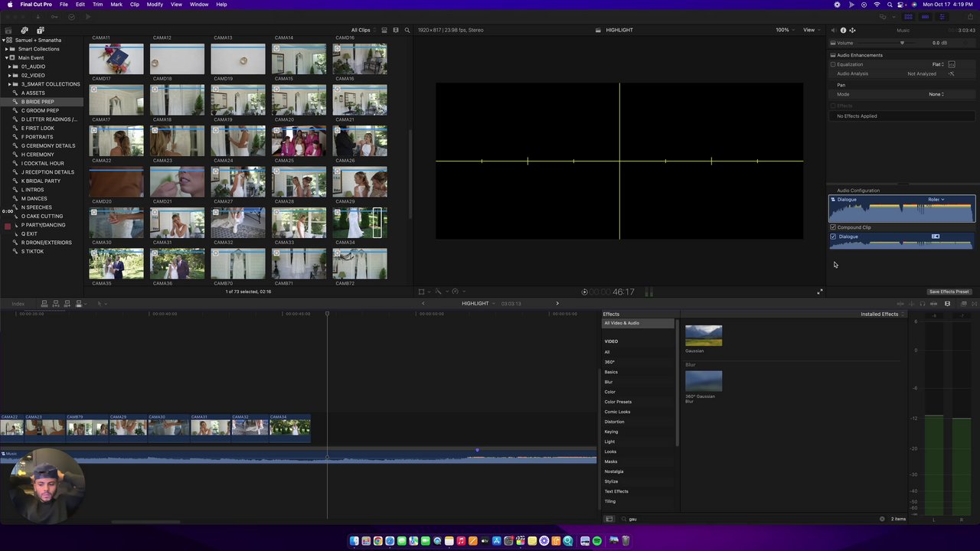
Task: Click the Save Effects Preset button
Action: pos(949,292)
